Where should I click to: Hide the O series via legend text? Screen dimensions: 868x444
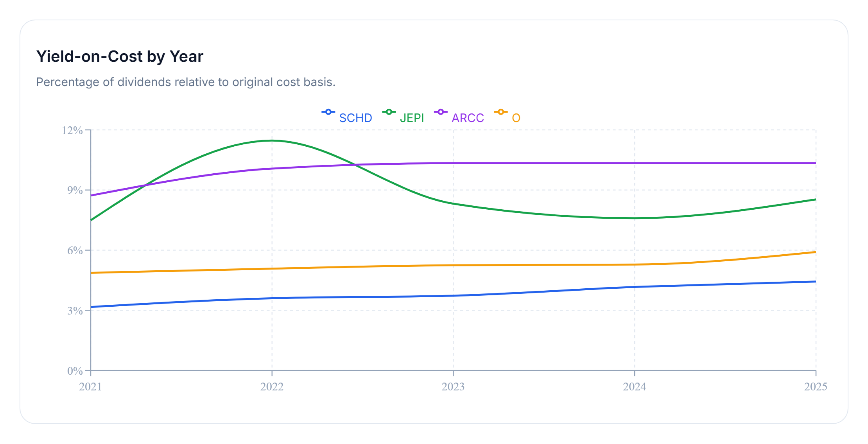[x=516, y=118]
